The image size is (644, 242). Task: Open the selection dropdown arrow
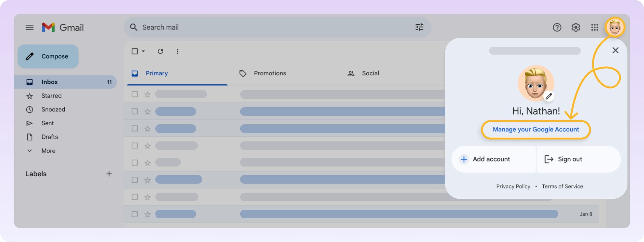coord(143,51)
